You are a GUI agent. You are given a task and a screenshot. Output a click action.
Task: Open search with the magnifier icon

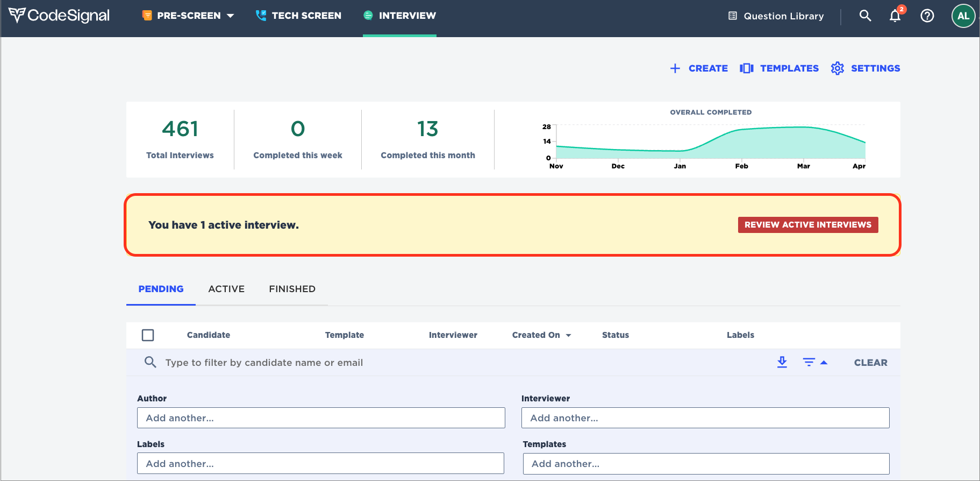pyautogui.click(x=865, y=16)
